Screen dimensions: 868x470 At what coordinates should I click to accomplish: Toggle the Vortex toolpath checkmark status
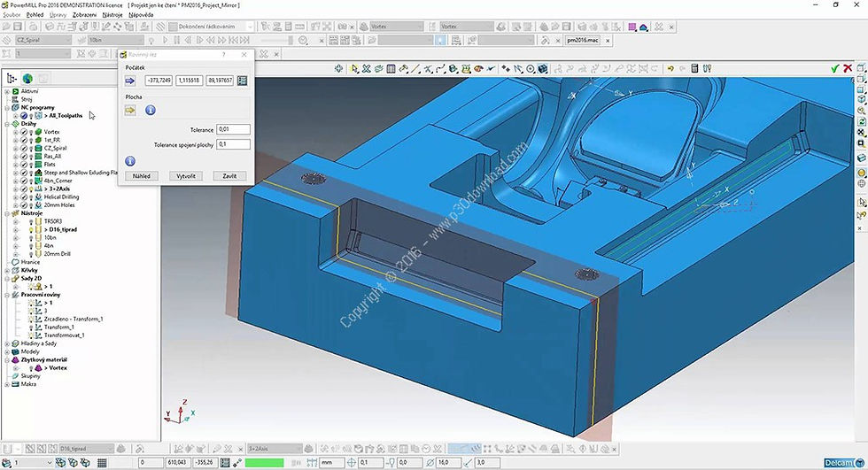point(24,132)
